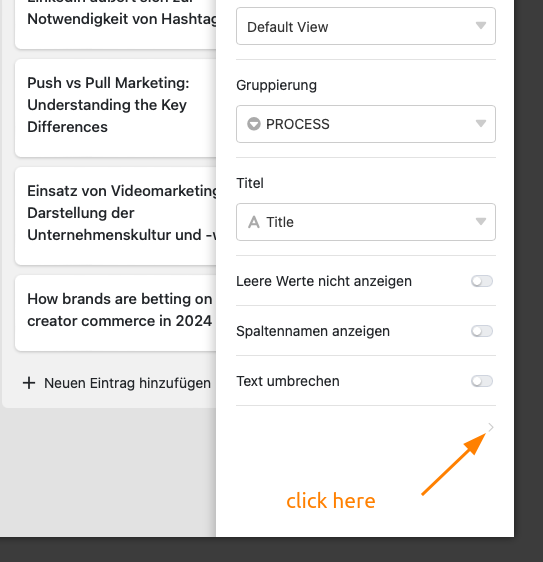Click the Title dropdown arrow

pos(481,221)
